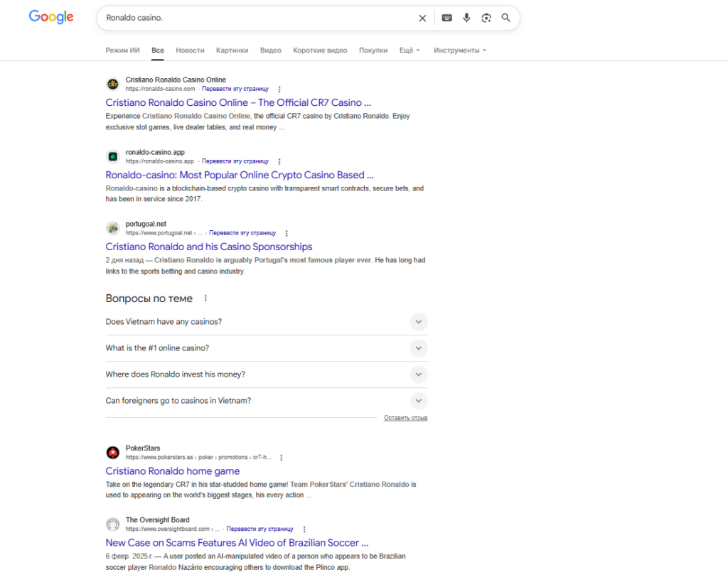The width and height of the screenshot is (728, 577).
Task: Click the PokerStars red star favicon
Action: tap(113, 452)
